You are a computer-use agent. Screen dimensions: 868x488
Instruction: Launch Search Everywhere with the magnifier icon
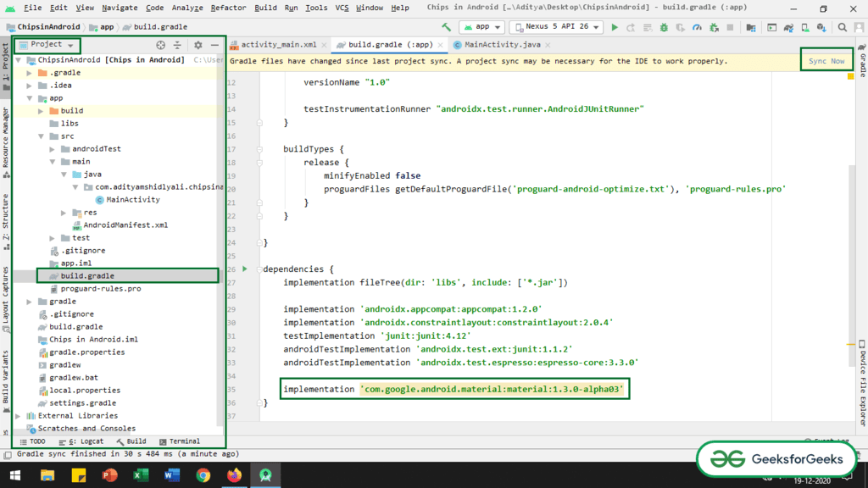coord(843,26)
